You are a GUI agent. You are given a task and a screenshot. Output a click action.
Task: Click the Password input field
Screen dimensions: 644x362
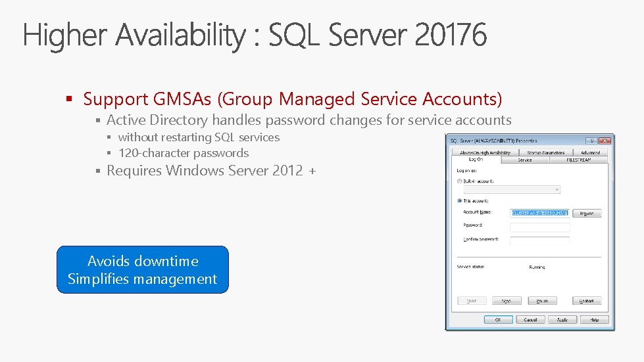click(539, 227)
